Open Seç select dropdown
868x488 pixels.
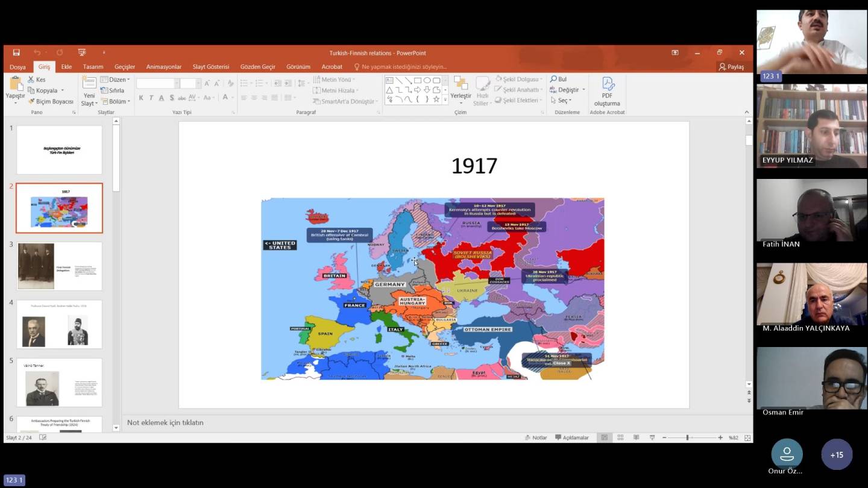[x=561, y=101]
